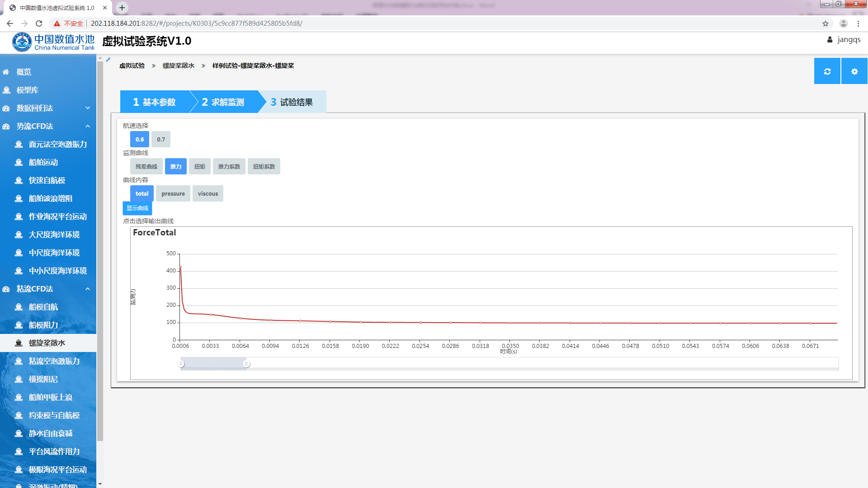The width and height of the screenshot is (868, 488).
Task: Open the settings gear button
Action: click(x=854, y=71)
